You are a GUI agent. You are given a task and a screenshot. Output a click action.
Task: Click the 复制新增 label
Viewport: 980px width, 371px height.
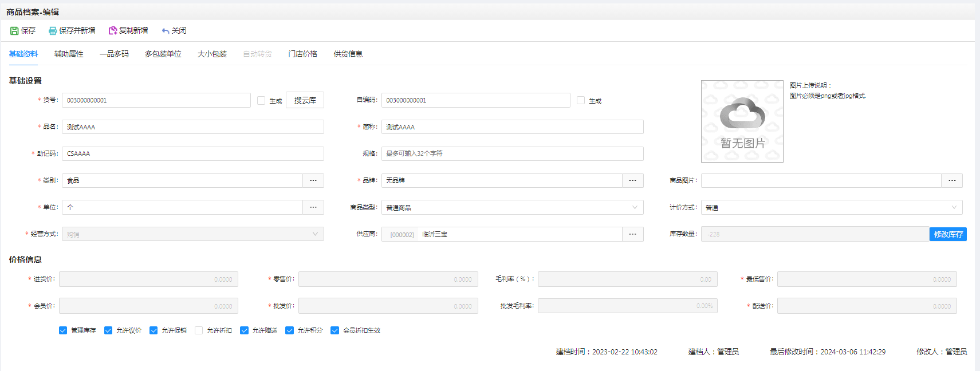coord(133,31)
